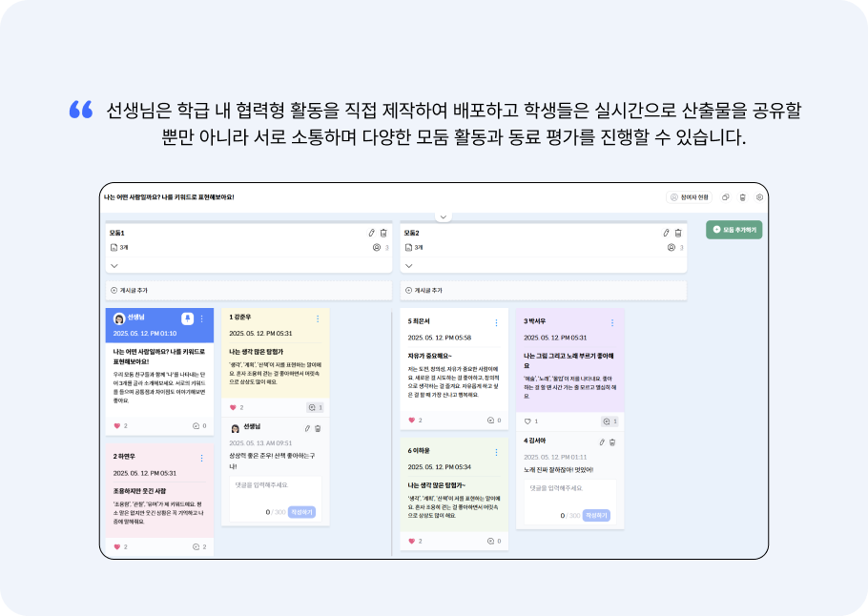The height and width of the screenshot is (616, 868).
Task: Click the copy icon in the top toolbar
Action: 726,195
